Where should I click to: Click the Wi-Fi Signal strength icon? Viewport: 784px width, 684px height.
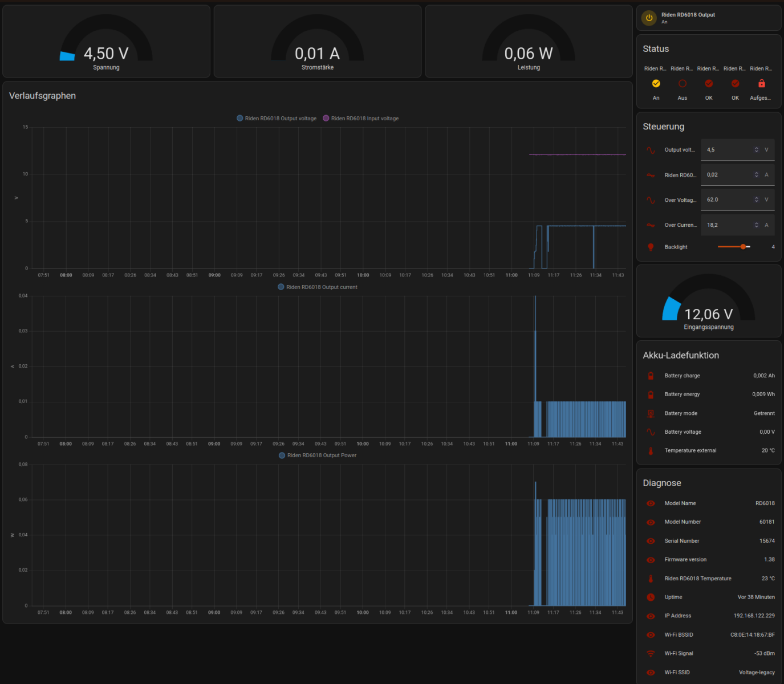(651, 654)
